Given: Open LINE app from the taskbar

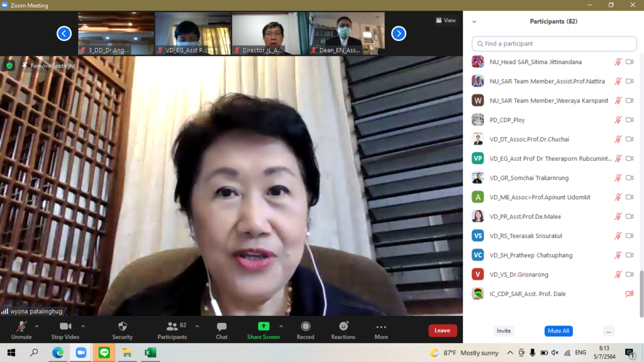Looking at the screenshot, I should [104, 353].
